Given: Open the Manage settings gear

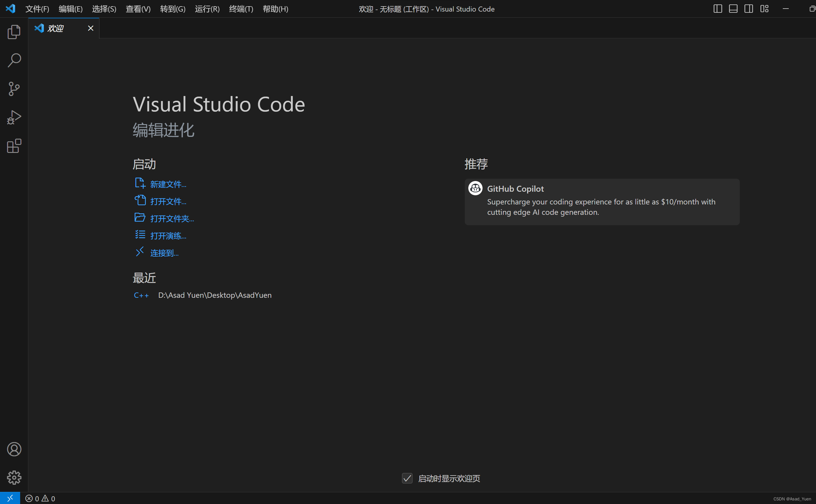Looking at the screenshot, I should [x=14, y=477].
